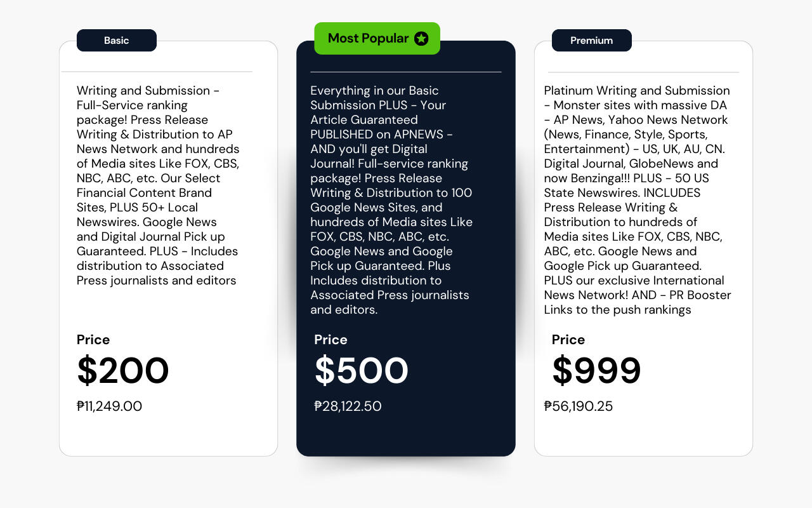The height and width of the screenshot is (508, 812).
Task: Select the Basic plan badge
Action: 117,40
